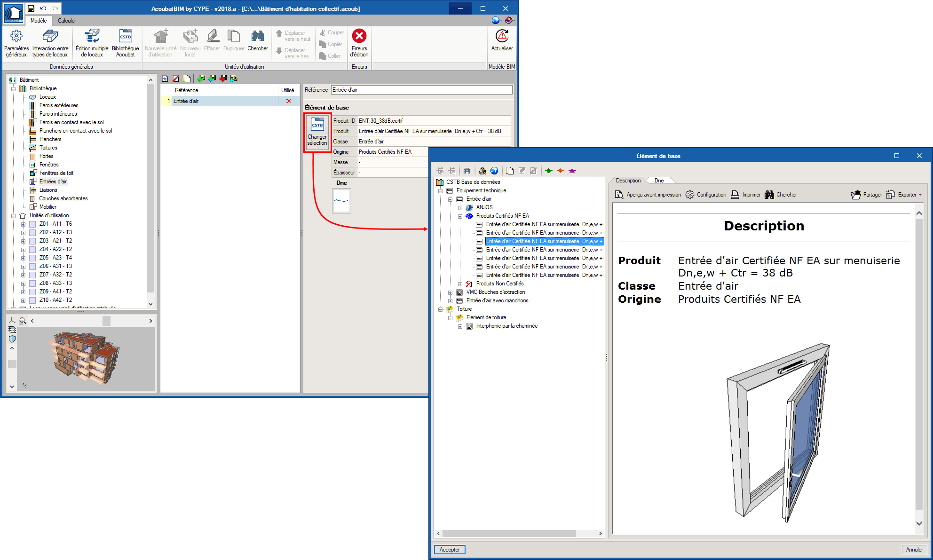
Task: Expand the ANJOS node
Action: [460, 208]
